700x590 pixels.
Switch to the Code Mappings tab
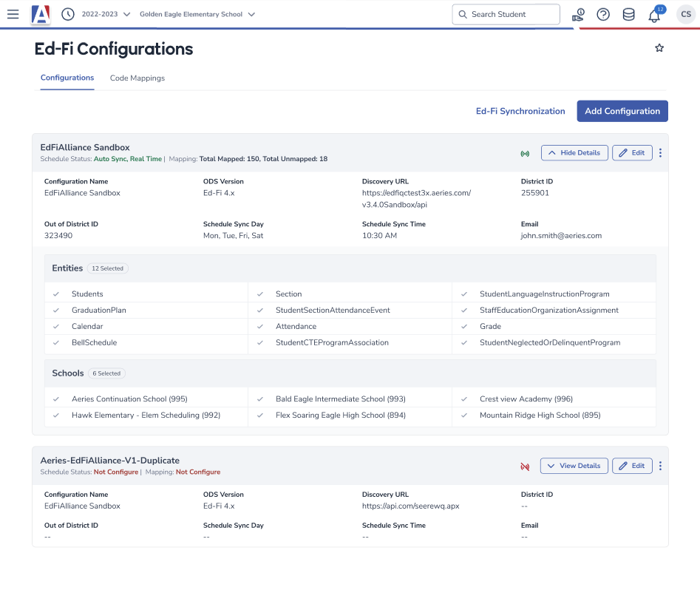[x=137, y=78]
